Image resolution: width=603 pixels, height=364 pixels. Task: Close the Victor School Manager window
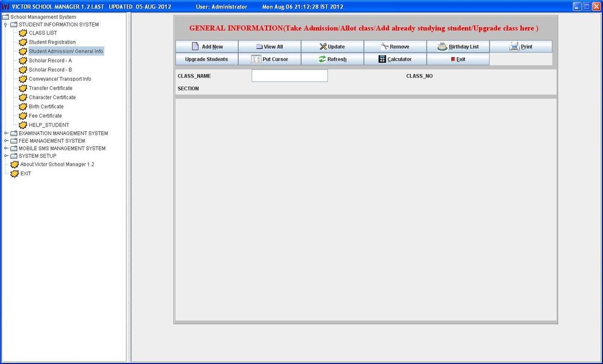click(596, 7)
